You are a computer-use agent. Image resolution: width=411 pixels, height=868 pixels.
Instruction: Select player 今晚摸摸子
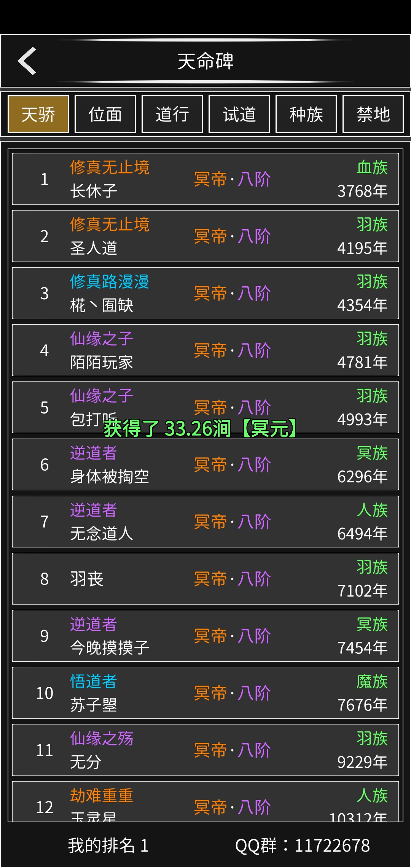pyautogui.click(x=205, y=636)
